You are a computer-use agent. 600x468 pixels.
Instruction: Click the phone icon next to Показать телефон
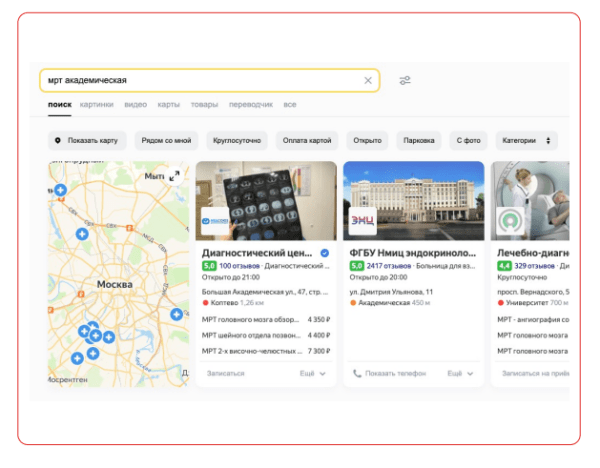tap(357, 373)
